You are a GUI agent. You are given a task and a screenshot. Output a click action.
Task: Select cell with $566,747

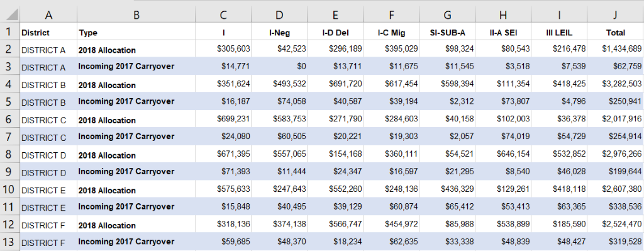[336, 224]
